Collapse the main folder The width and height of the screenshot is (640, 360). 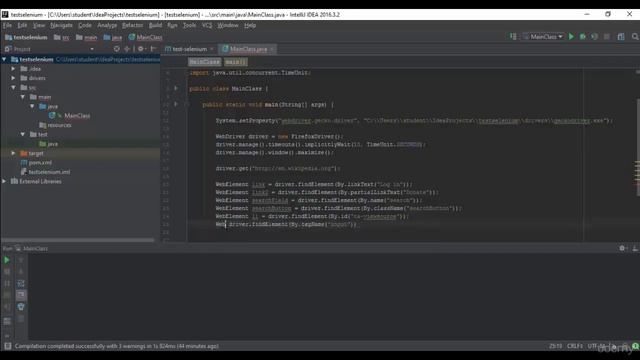pyautogui.click(x=23, y=97)
